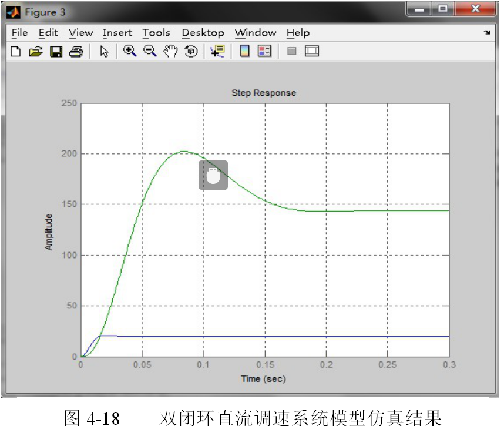Screen dimensions: 504x426
Task: Click the dock figure arrow icon
Action: (487, 32)
